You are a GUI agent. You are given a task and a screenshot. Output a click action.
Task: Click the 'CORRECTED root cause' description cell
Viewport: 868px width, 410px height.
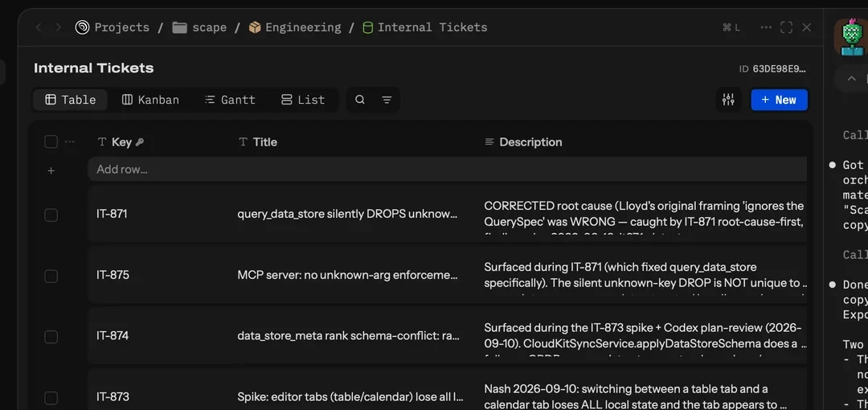pyautogui.click(x=644, y=214)
